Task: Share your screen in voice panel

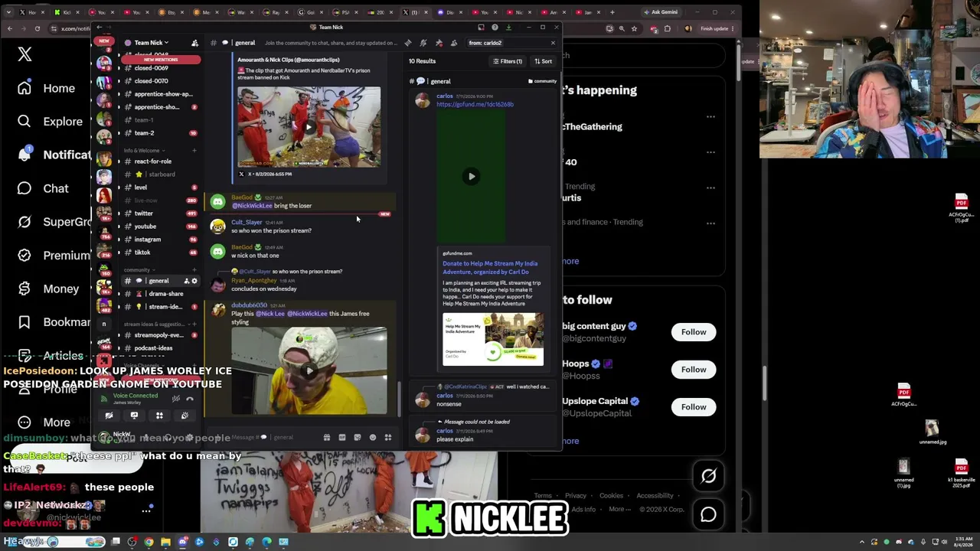Action: coord(134,416)
